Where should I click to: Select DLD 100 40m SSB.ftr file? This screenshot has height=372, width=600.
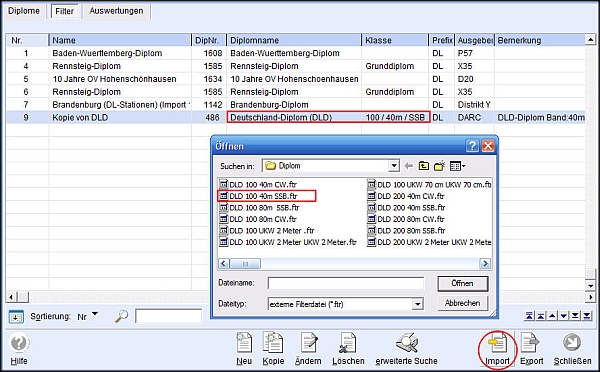coord(259,196)
